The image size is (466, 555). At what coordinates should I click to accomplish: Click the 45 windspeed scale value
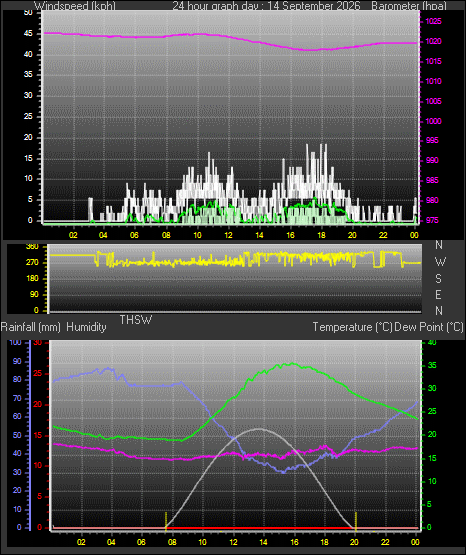[x=28, y=34]
